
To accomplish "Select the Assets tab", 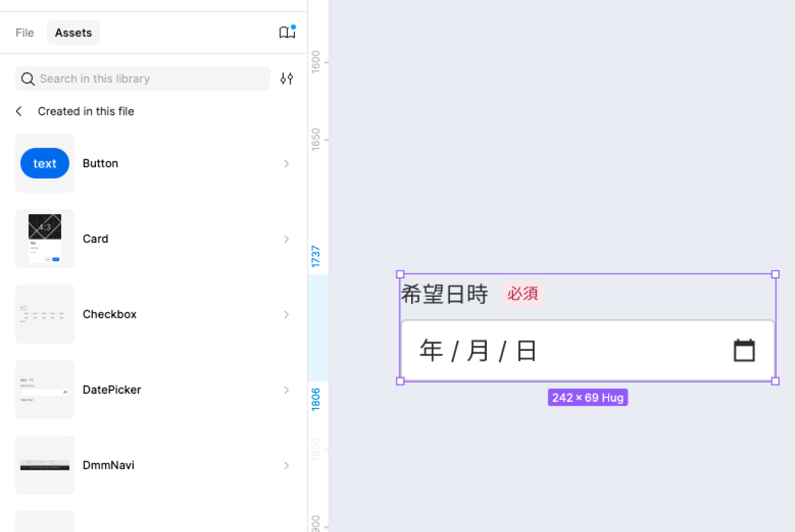I will point(73,33).
